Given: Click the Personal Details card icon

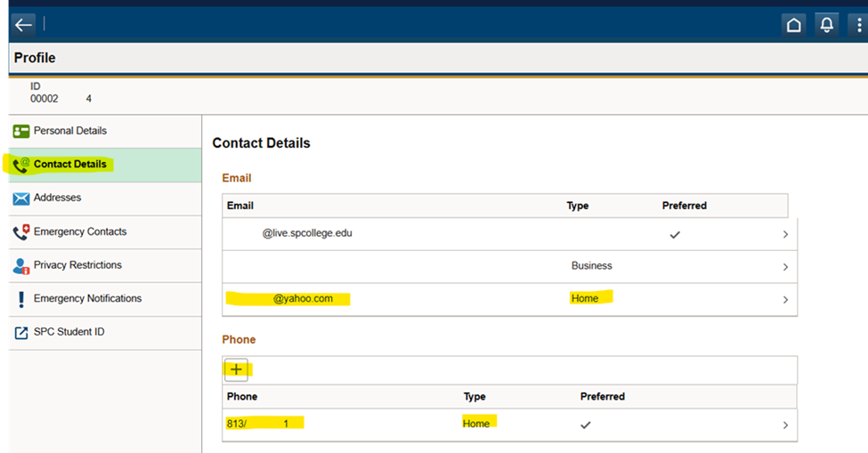Looking at the screenshot, I should pos(21,131).
